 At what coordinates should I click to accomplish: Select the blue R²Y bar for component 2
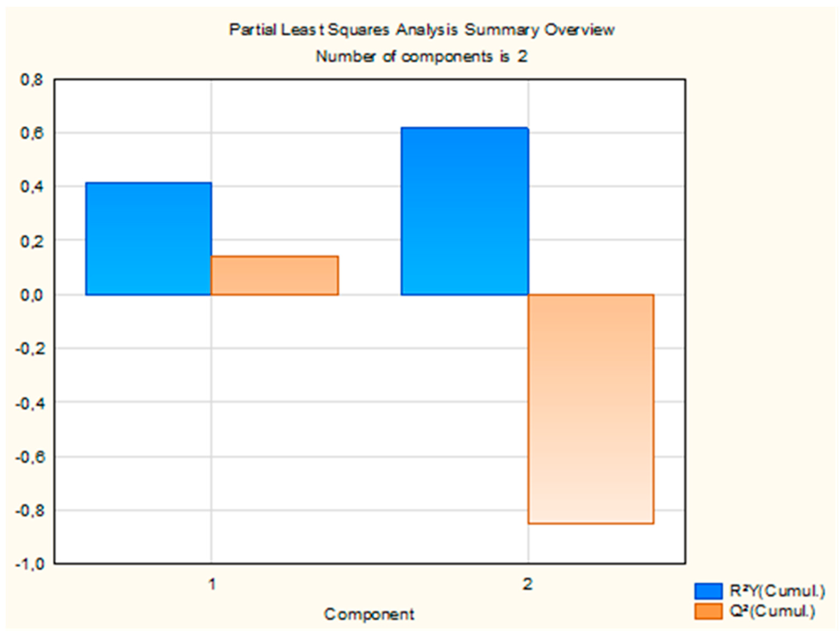tap(464, 211)
